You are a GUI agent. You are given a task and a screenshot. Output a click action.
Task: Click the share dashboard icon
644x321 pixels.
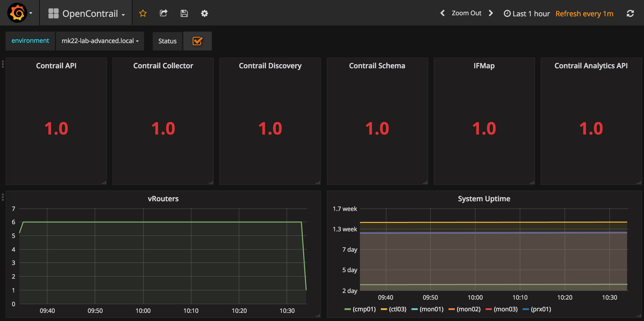pyautogui.click(x=163, y=13)
